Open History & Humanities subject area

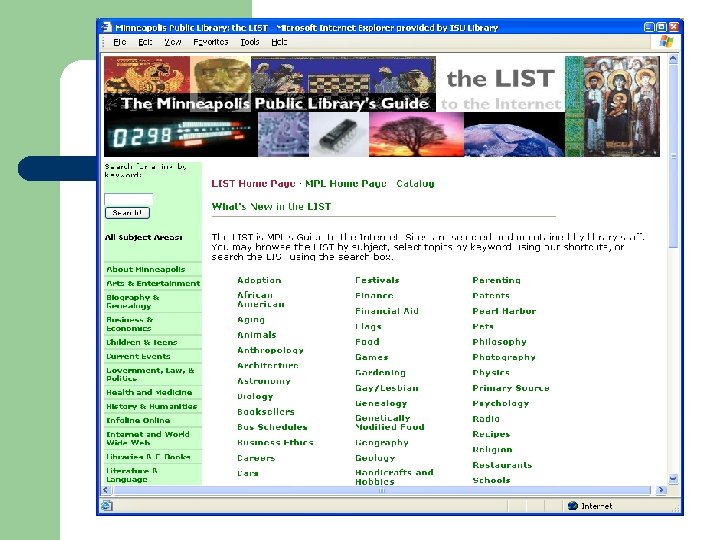click(x=152, y=406)
